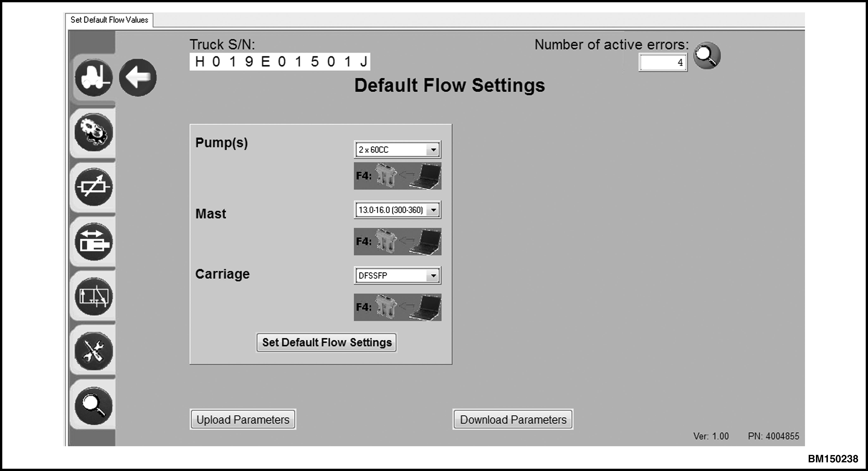Open the forklift truck sidebar icon
This screenshot has width=868, height=471.
[94, 77]
